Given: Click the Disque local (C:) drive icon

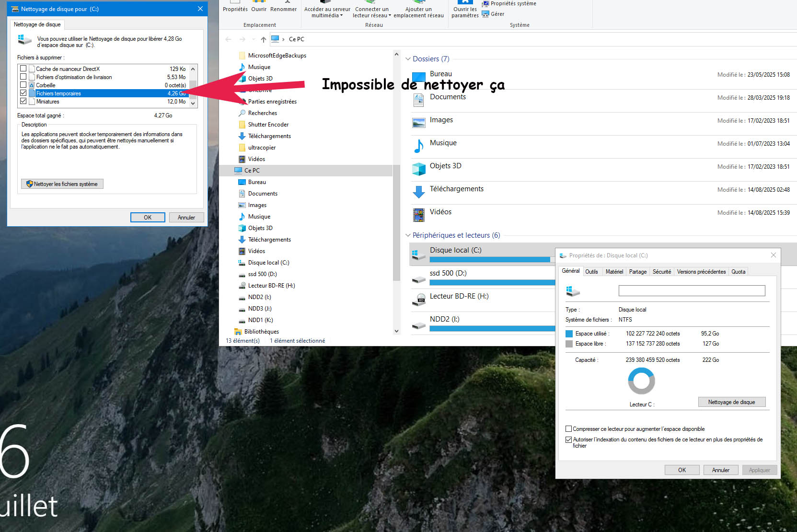Looking at the screenshot, I should (419, 254).
